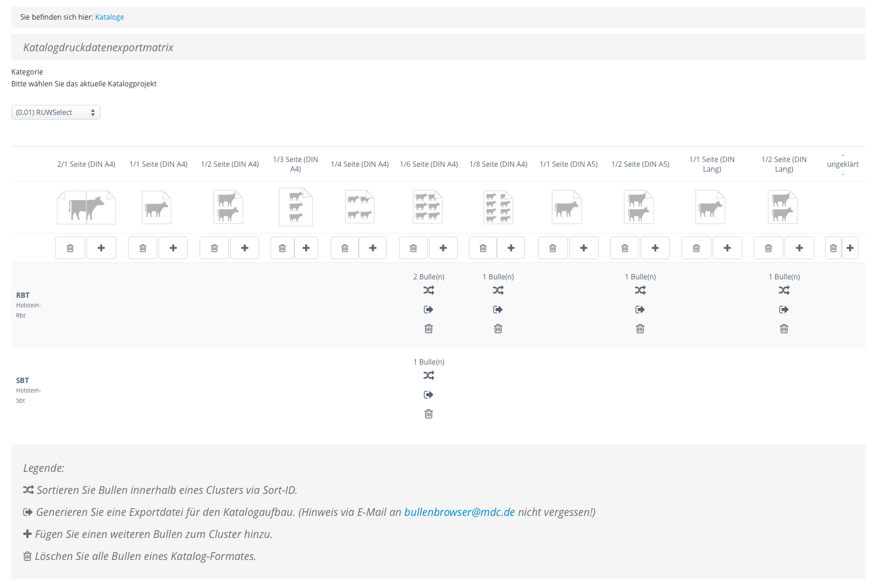This screenshot has height=588, width=874.
Task: Click shuffle sort icon in SBT row
Action: (428, 375)
